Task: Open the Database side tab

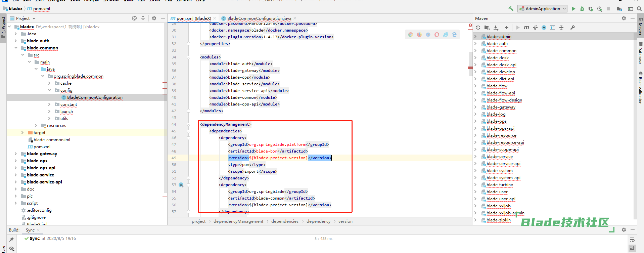Action: tap(640, 53)
